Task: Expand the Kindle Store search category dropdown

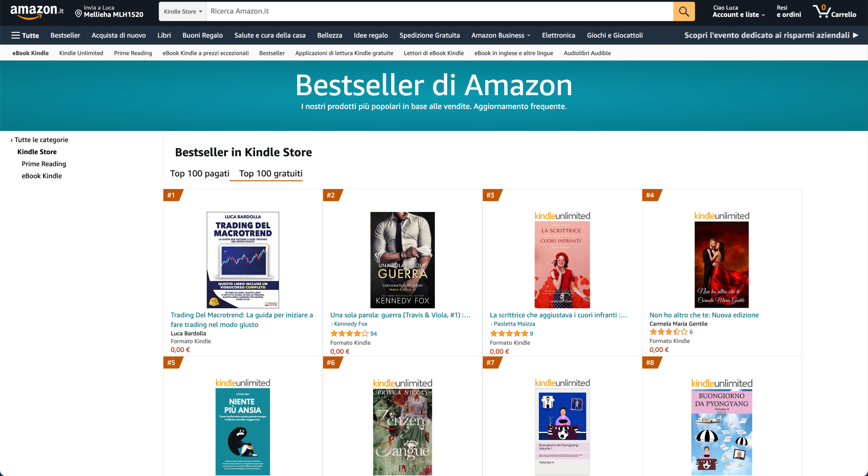Action: [x=183, y=12]
